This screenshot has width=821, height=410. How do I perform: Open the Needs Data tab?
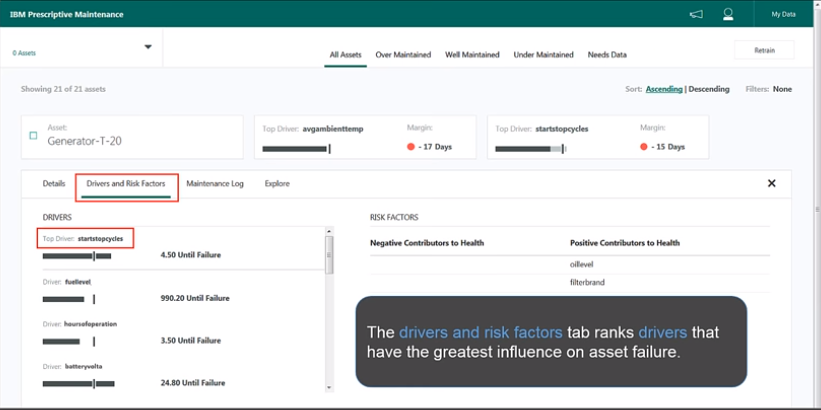607,55
